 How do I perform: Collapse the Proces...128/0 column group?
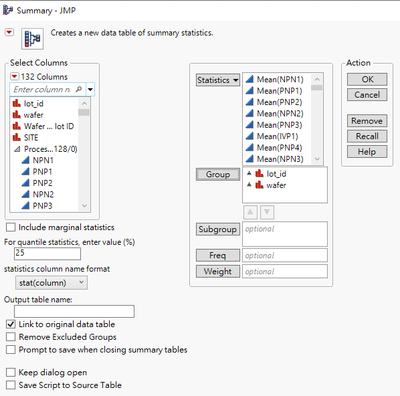17,149
